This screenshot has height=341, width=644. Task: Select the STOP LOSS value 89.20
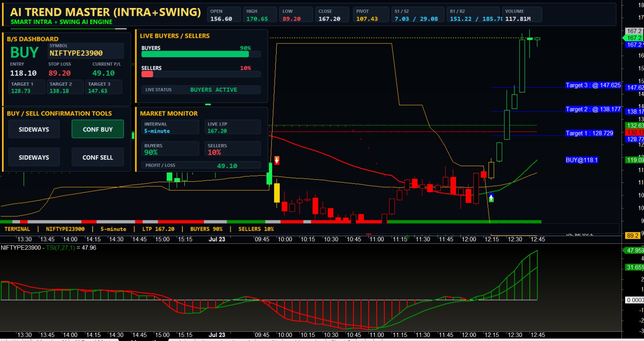(60, 73)
